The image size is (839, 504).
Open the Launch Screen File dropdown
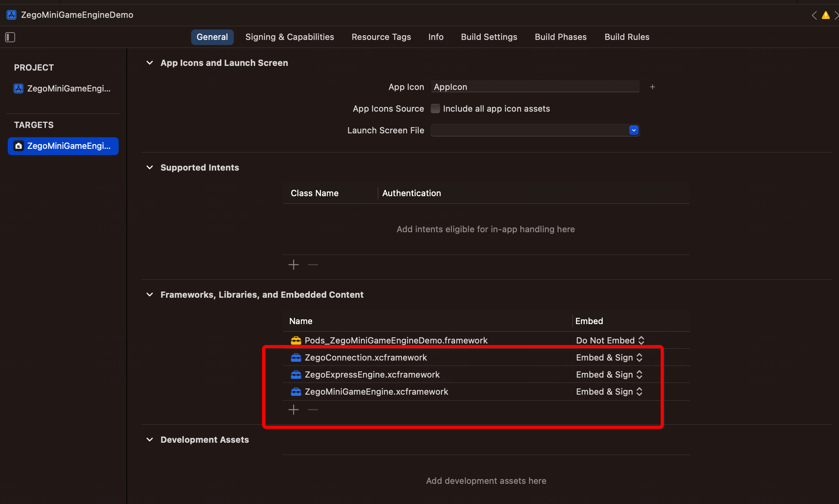[x=634, y=130]
